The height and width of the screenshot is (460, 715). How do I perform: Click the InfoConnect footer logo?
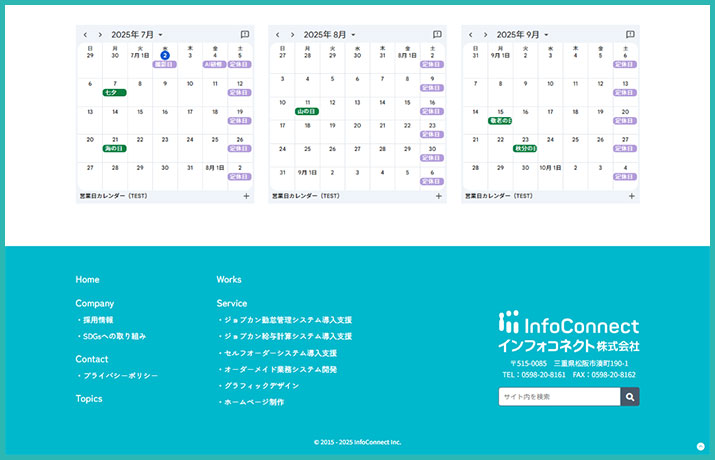click(x=568, y=333)
